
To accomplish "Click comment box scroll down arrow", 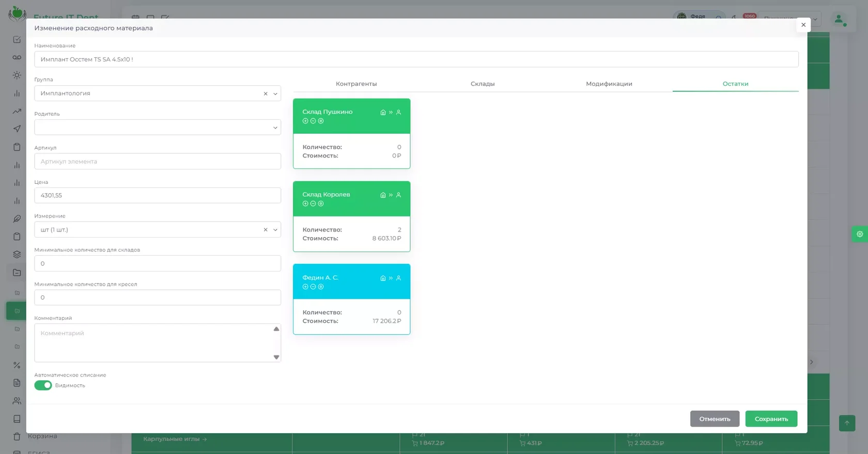I will [x=276, y=357].
